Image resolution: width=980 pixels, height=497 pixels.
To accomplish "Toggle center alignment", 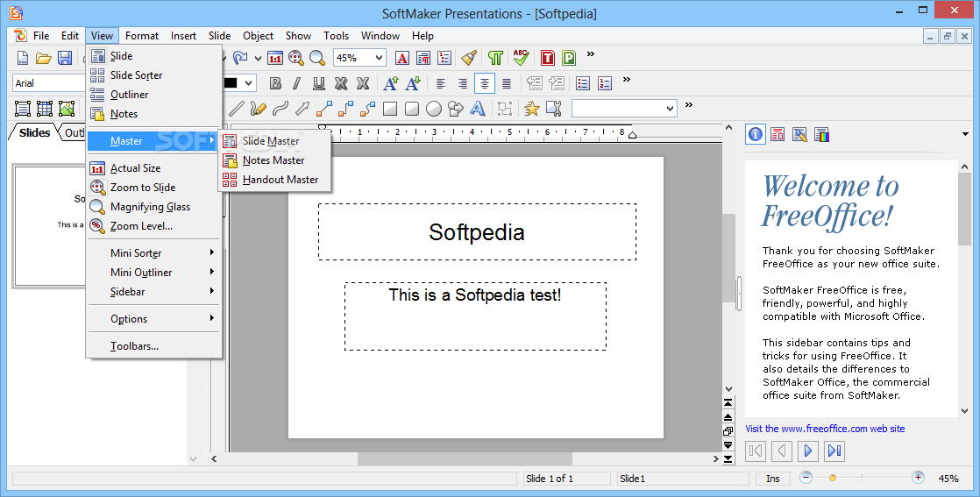I will [x=485, y=83].
